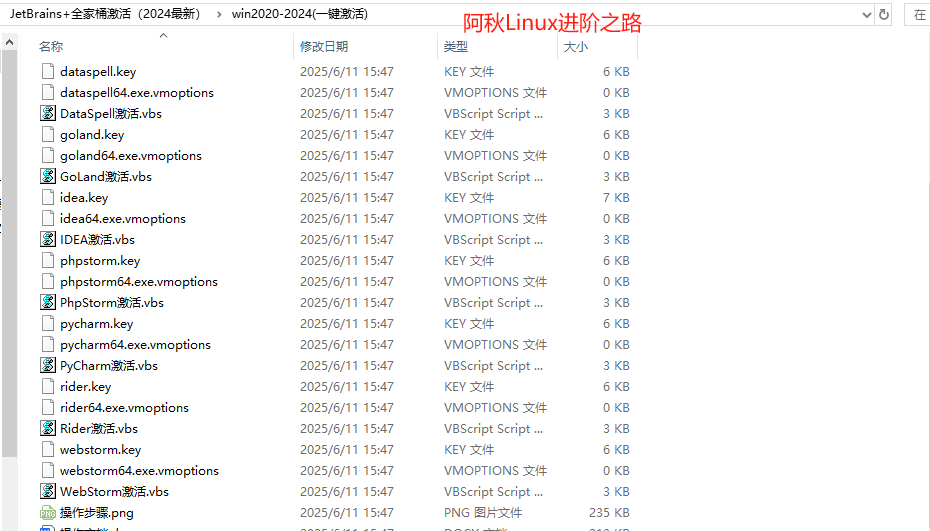Select the IDEA激活.vbs script icon

click(x=48, y=239)
